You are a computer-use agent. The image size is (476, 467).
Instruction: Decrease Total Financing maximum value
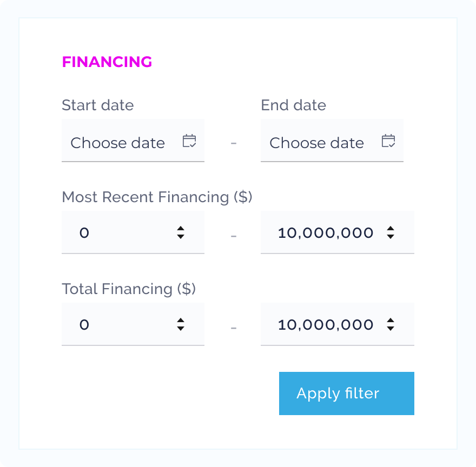pyautogui.click(x=391, y=329)
